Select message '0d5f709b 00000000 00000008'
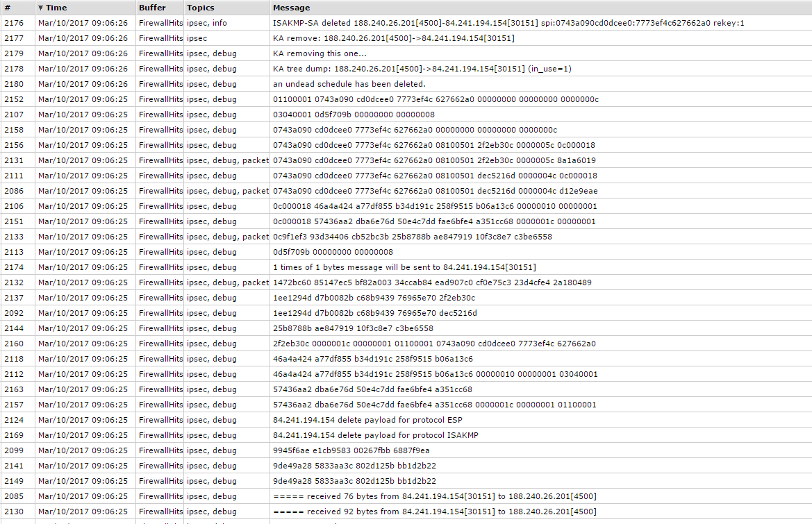The image size is (812, 524). 333,252
